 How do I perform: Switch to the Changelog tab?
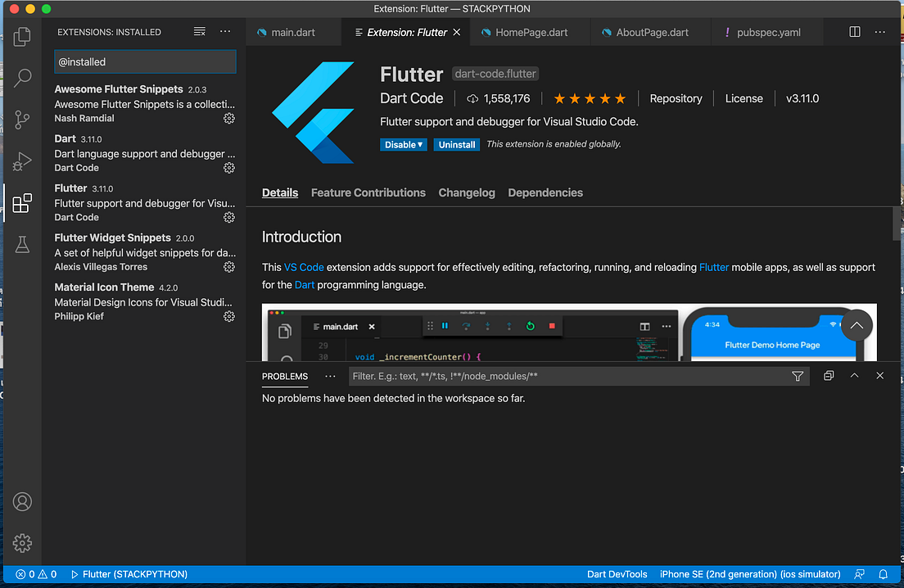(466, 192)
